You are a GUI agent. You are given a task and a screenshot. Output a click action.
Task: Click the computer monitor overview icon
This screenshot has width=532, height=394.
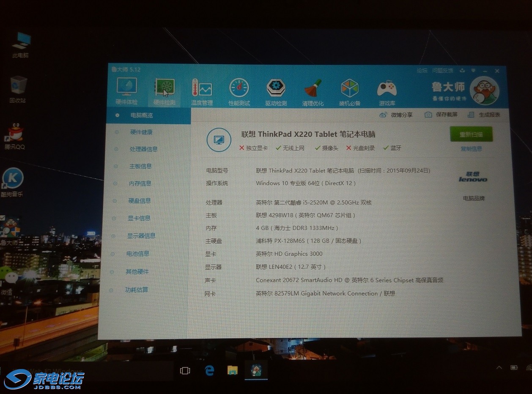[219, 140]
